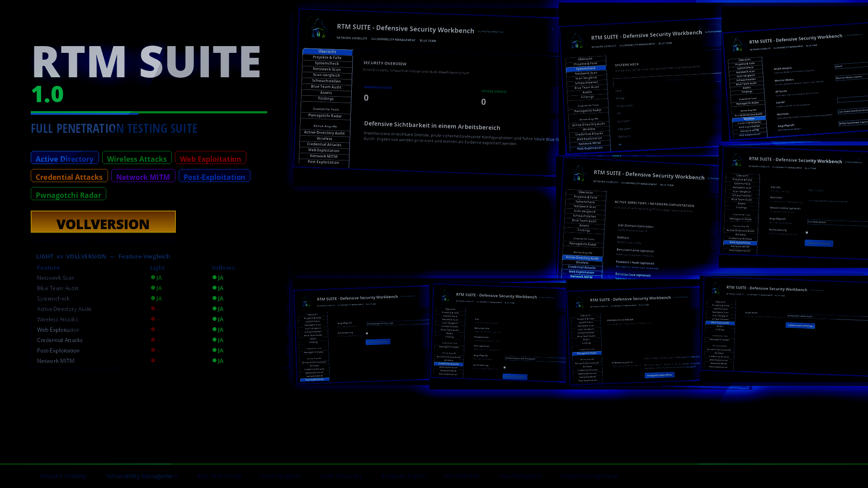The width and height of the screenshot is (868, 488).
Task: Click 'Pwnagotchi Radar öffnen' button
Action: click(660, 375)
